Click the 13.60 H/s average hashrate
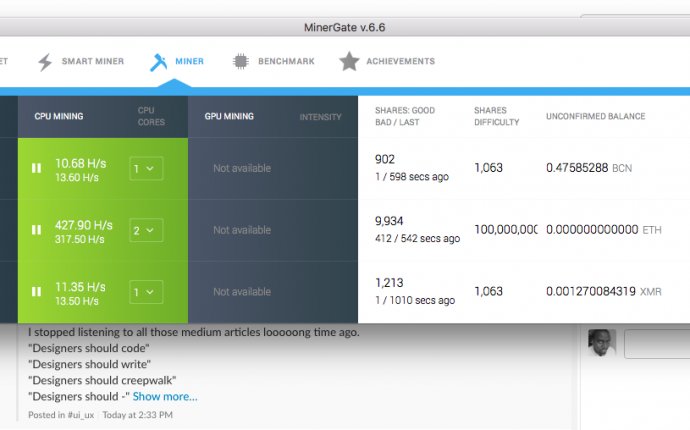 [77, 177]
